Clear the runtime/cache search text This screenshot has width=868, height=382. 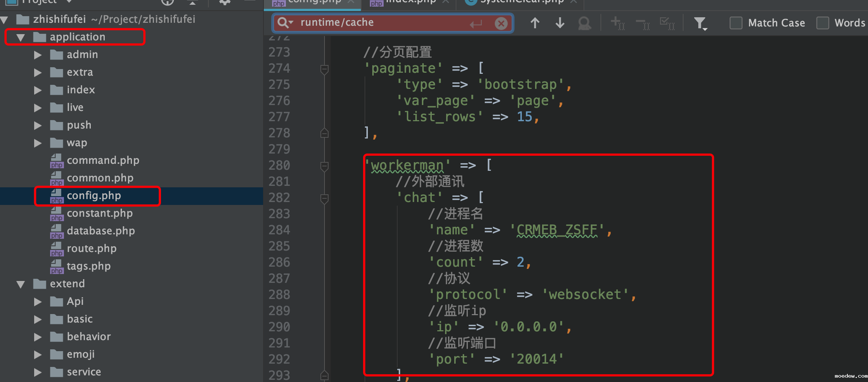501,24
